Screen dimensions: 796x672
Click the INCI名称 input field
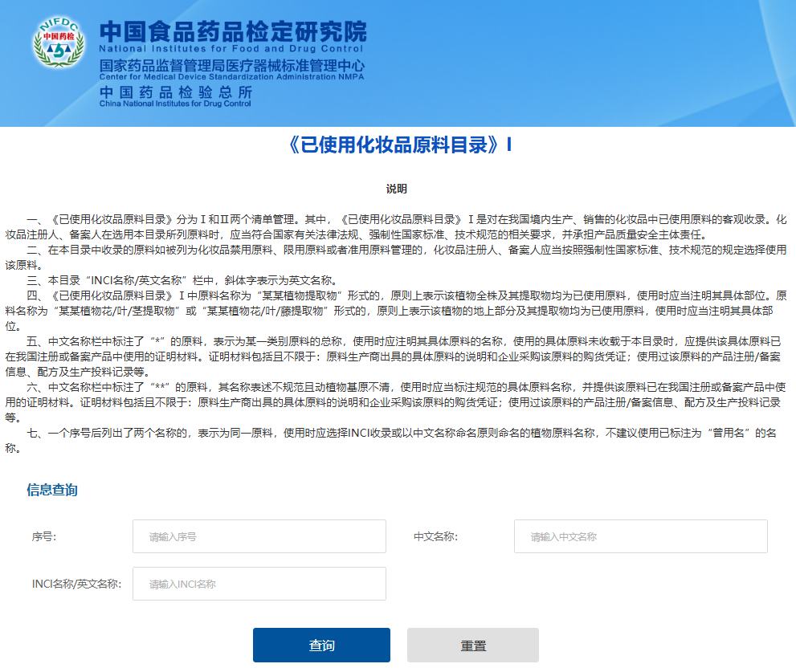(x=259, y=584)
